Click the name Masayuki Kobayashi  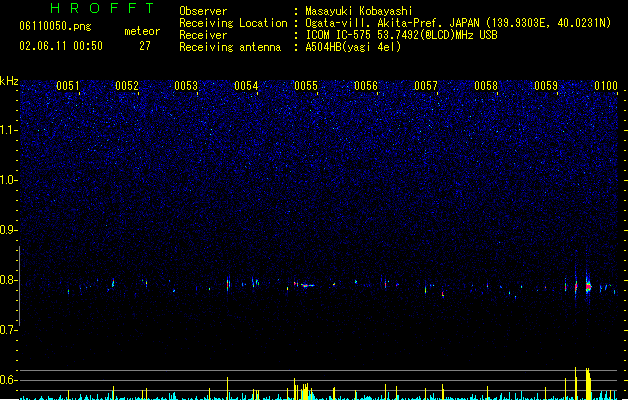coord(359,11)
